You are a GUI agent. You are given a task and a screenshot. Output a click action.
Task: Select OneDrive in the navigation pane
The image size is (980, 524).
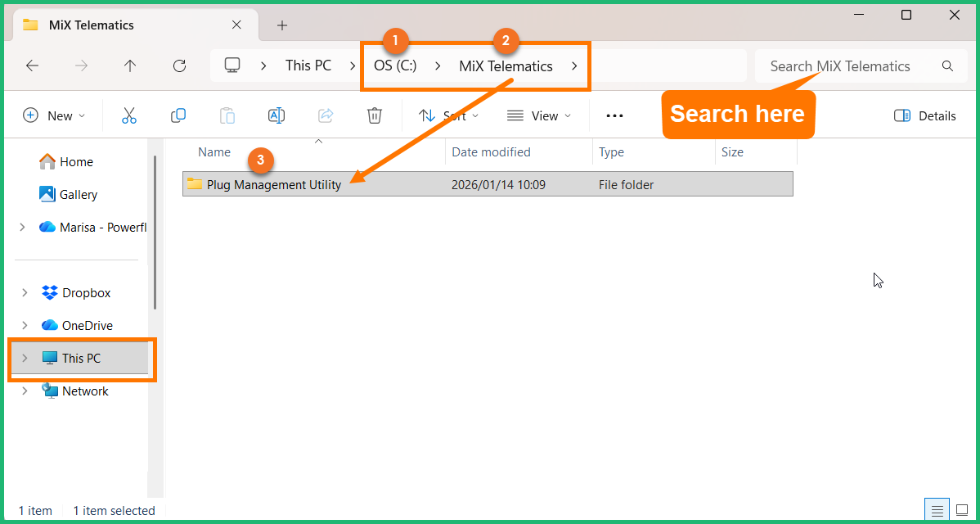click(x=77, y=325)
